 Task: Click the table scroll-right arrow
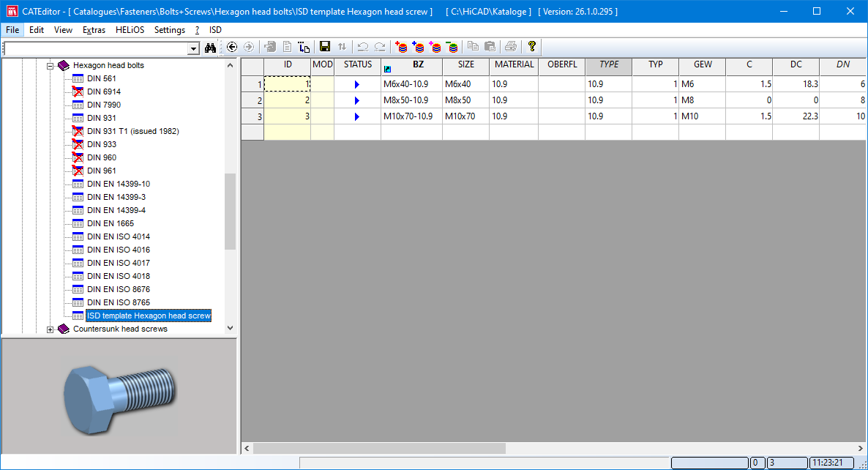click(860, 449)
